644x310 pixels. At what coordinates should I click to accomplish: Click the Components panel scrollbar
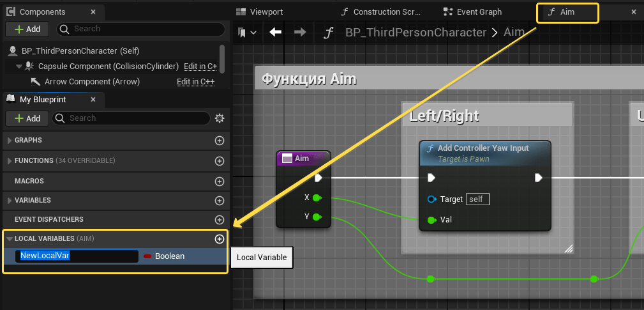pyautogui.click(x=222, y=59)
